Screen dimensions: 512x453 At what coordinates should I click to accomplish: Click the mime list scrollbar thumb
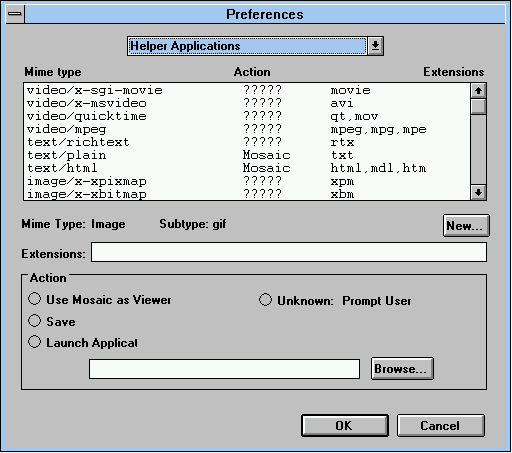pos(478,106)
